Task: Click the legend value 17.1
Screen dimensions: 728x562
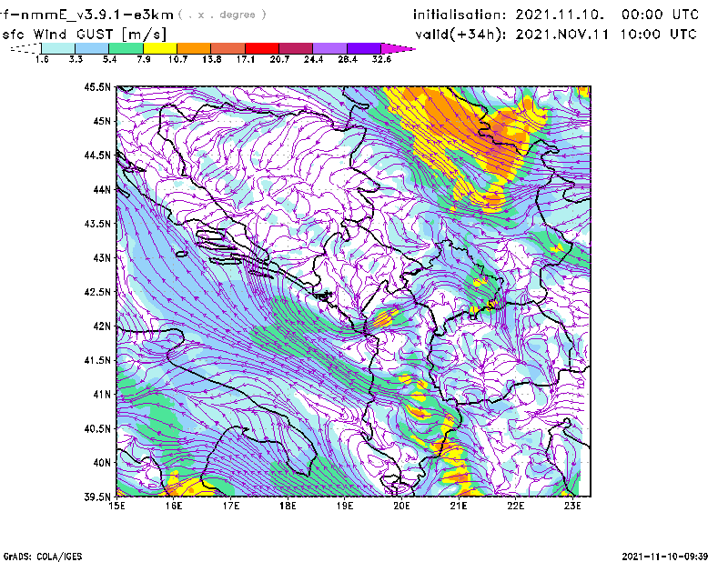Action: tap(245, 59)
